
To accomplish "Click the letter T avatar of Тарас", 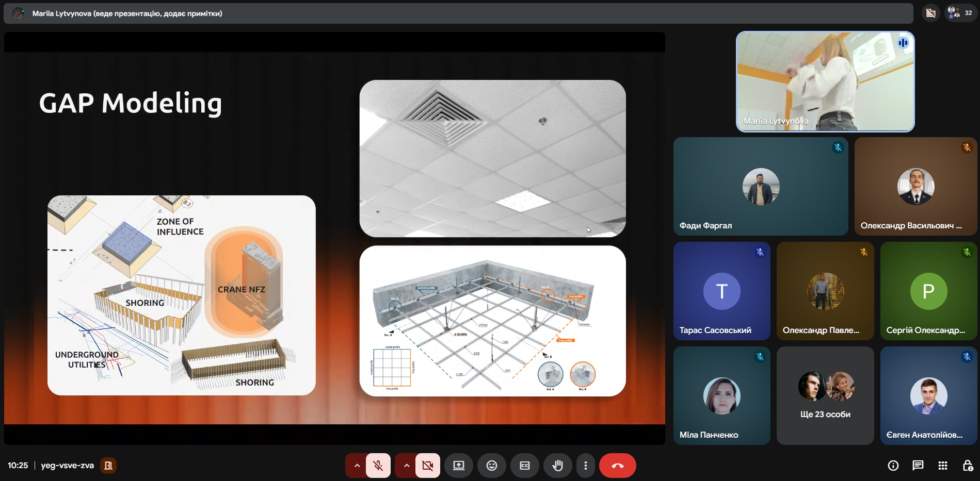I will click(721, 291).
